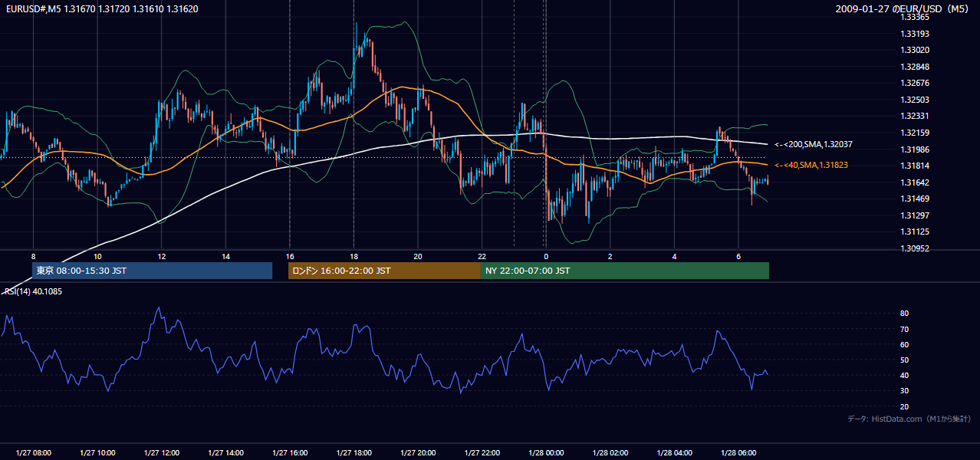Click hour label 20 under price chart
Viewport: 980px width, 460px height.
(x=418, y=256)
